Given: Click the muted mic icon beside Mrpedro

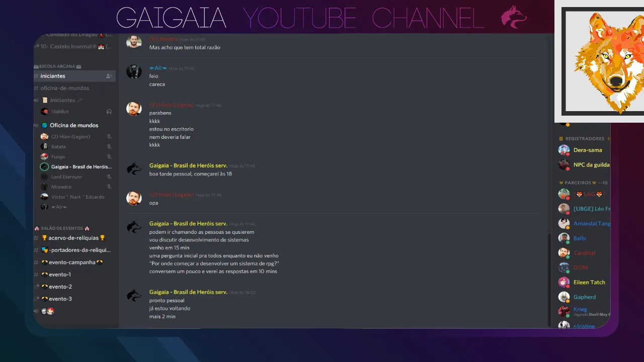Looking at the screenshot, I should pyautogui.click(x=109, y=187).
